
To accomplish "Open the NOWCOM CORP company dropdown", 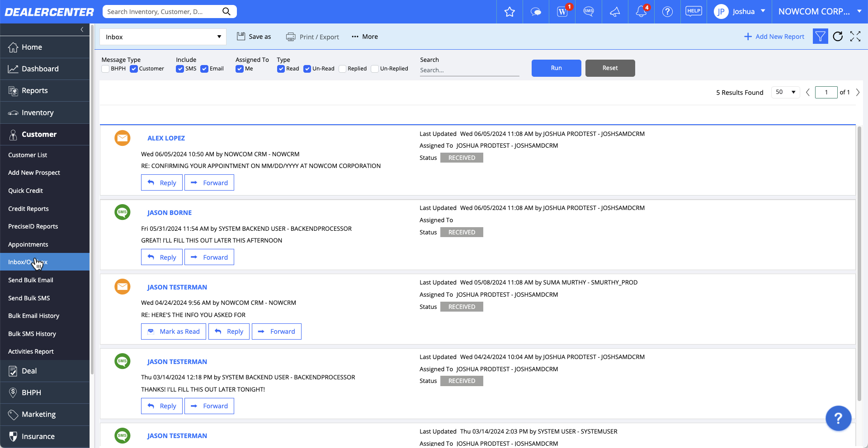I will point(820,12).
